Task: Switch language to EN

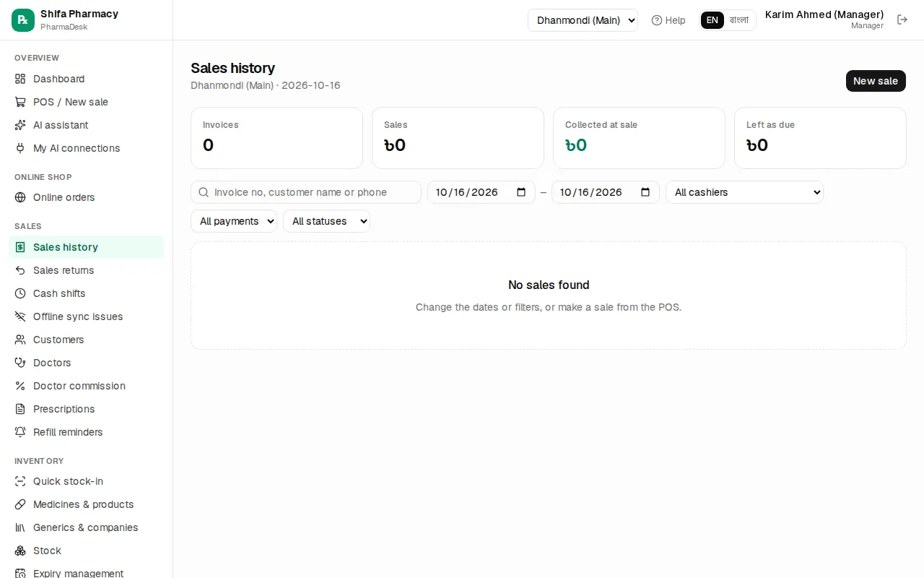Action: (712, 20)
